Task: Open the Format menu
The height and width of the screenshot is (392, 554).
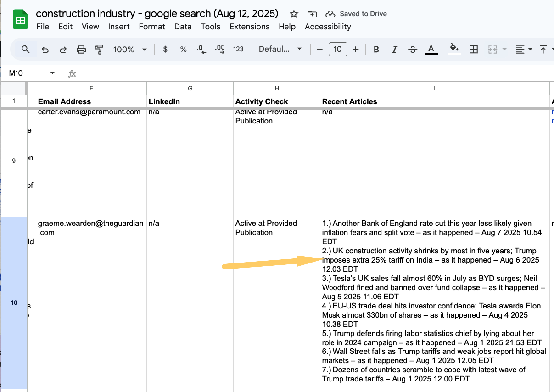Action: coord(152,27)
